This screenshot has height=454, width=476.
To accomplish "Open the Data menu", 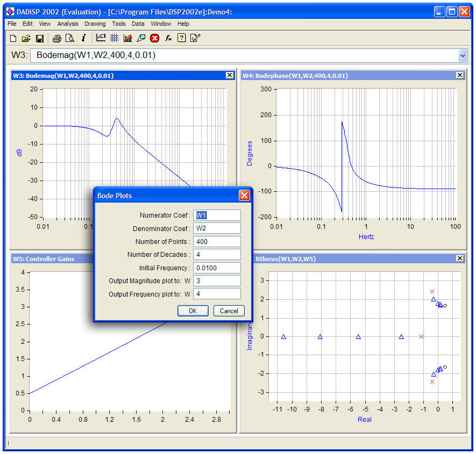I will [x=138, y=24].
